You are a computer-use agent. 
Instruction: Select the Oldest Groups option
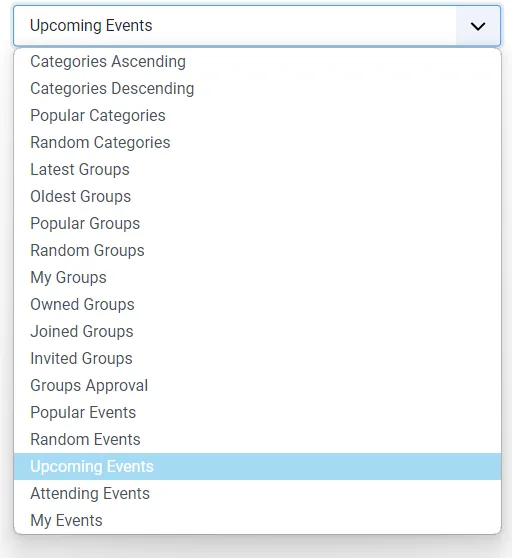click(x=257, y=197)
